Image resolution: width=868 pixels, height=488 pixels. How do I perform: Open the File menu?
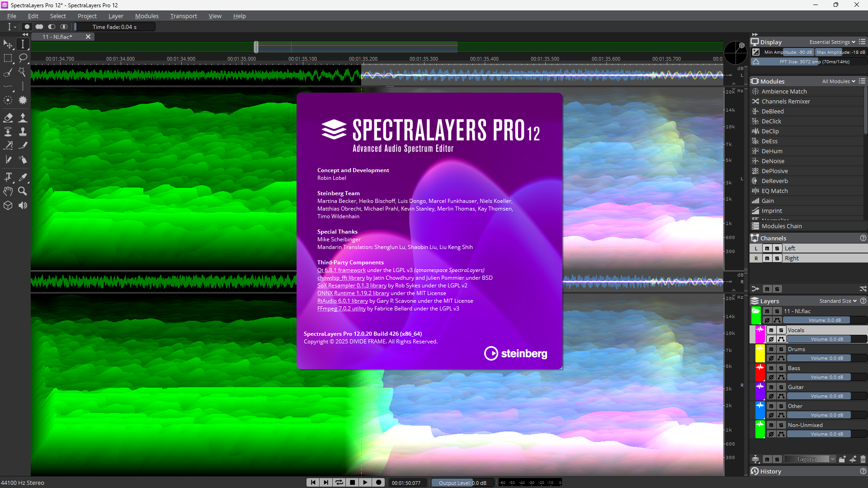coord(12,16)
